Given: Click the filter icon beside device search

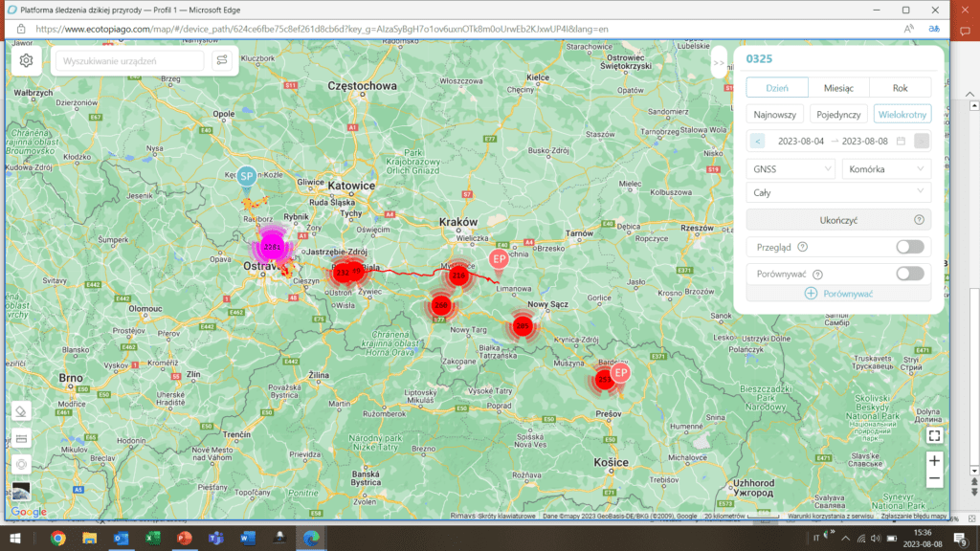Looking at the screenshot, I should tap(222, 60).
